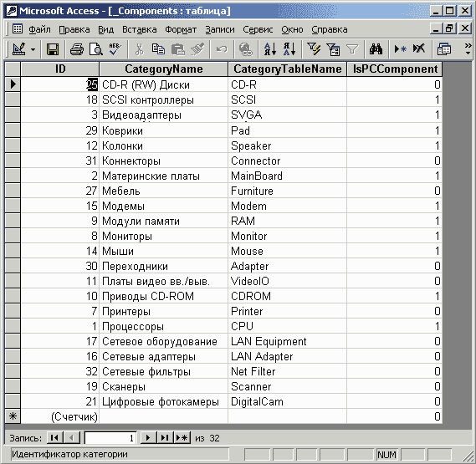Sort records descending with the Я-A button
The height and width of the screenshot is (464, 476).
(x=289, y=49)
